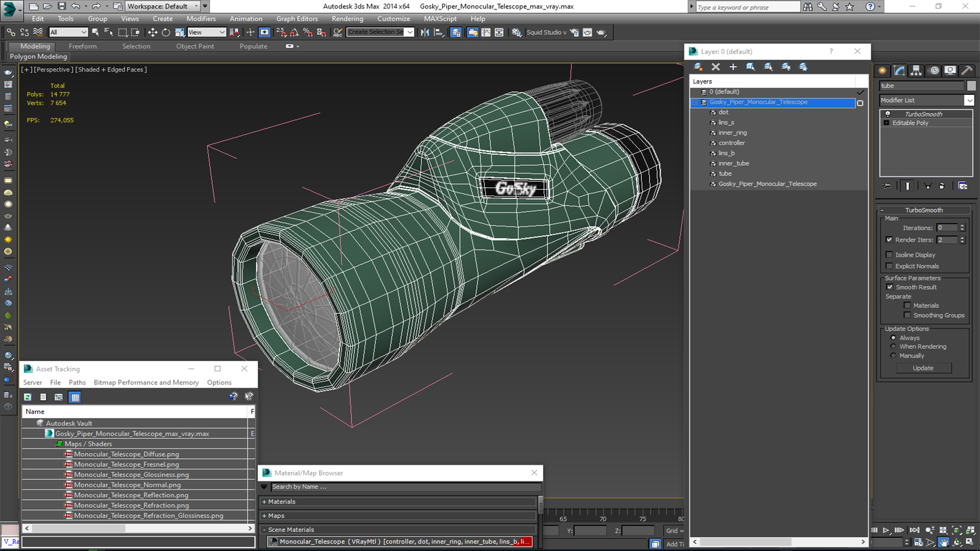Open the Hierarchy command panel tab
980x551 pixels.
916,70
